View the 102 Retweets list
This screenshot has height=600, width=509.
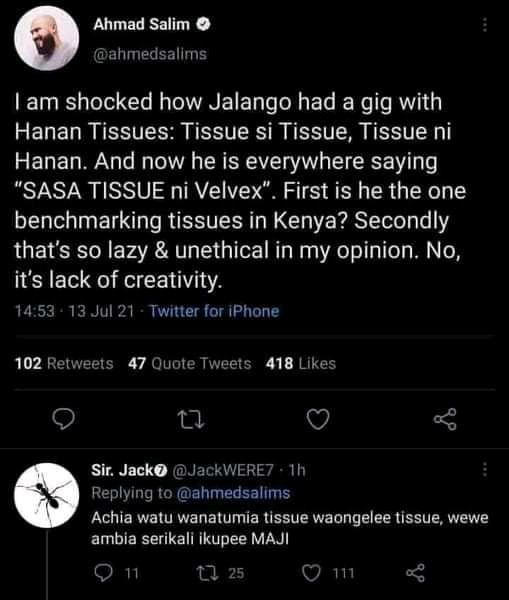(64, 364)
